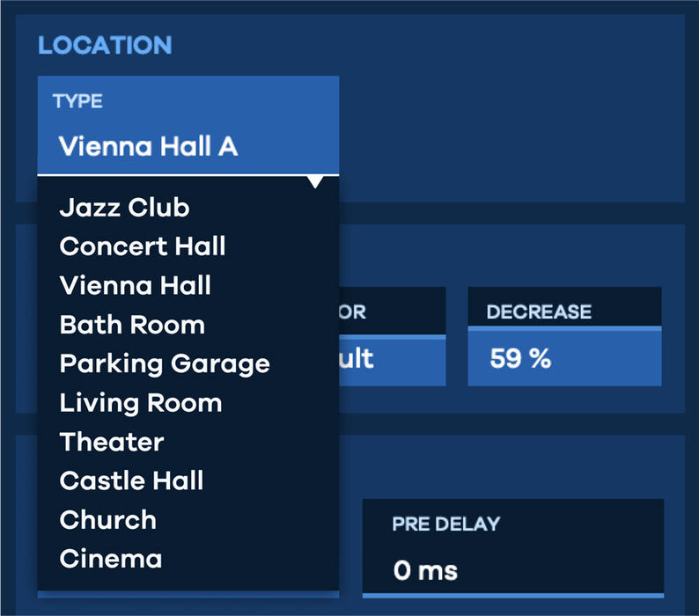
Task: Choose the Castle Hall entry
Action: (x=131, y=480)
